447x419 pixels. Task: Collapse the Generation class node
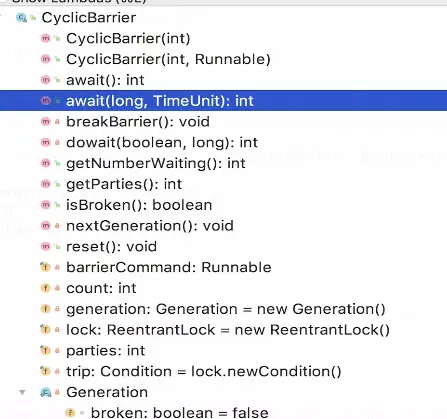[x=22, y=392]
